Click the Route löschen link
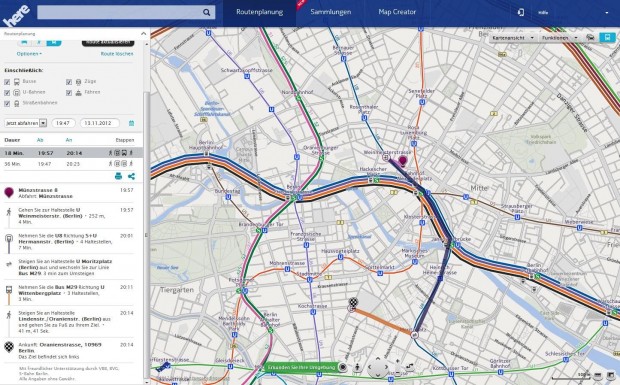Image resolution: width=620 pixels, height=385 pixels. click(x=117, y=54)
